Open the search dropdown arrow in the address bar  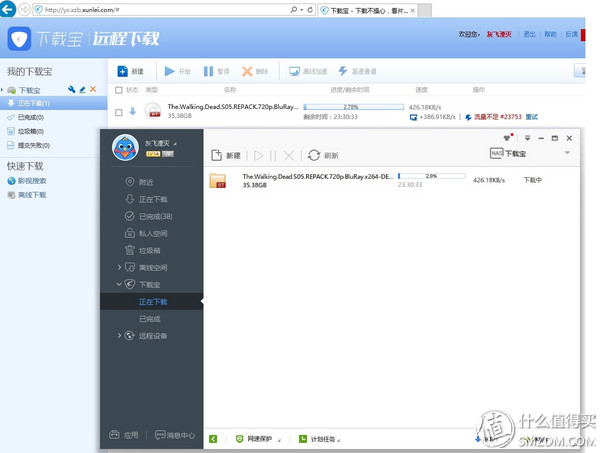[x=302, y=10]
